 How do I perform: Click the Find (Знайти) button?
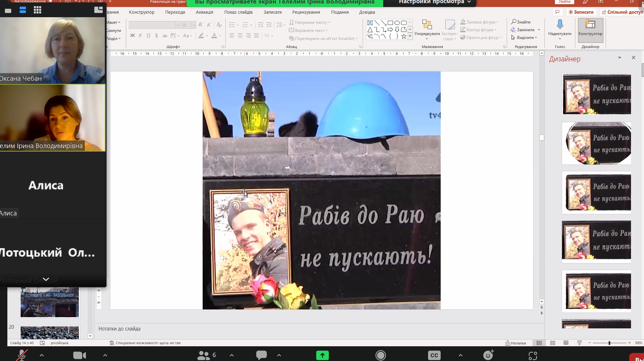[521, 22]
